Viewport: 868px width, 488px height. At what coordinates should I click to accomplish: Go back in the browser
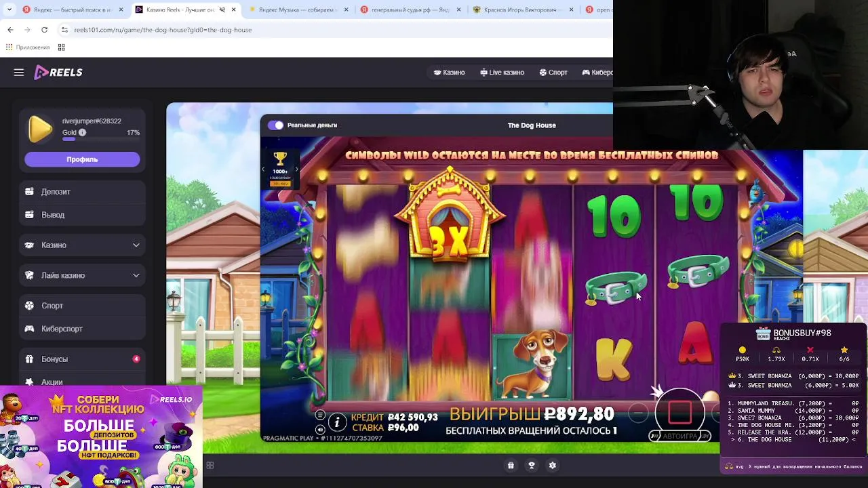coord(10,30)
